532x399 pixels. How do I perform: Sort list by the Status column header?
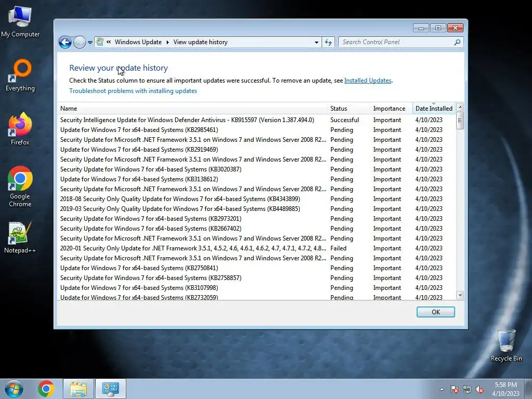coord(349,109)
